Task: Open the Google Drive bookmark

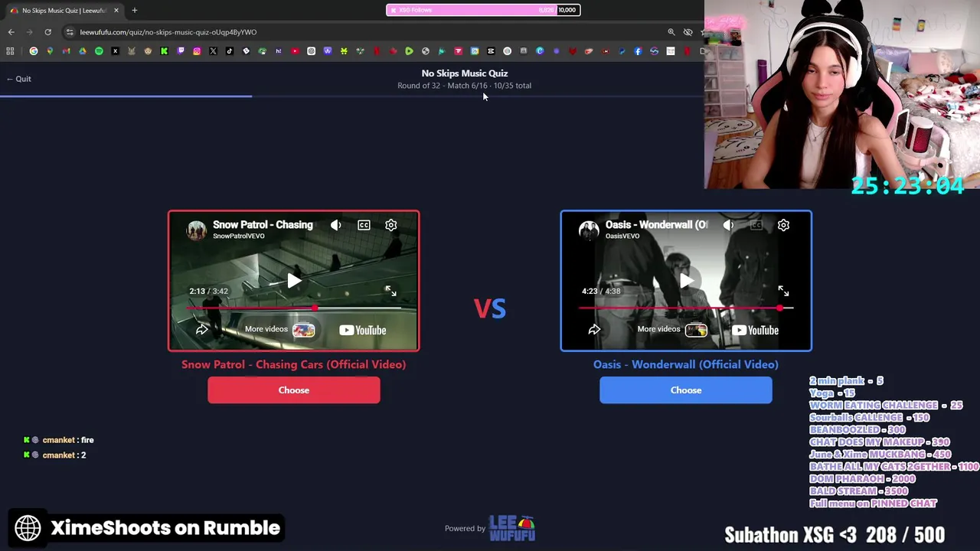Action: click(83, 51)
